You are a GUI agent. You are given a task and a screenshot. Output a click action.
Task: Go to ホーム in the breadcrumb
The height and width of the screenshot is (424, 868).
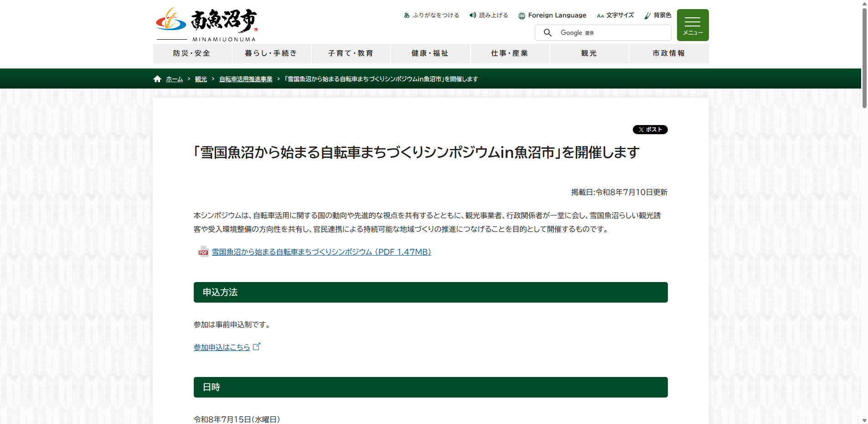tap(174, 79)
